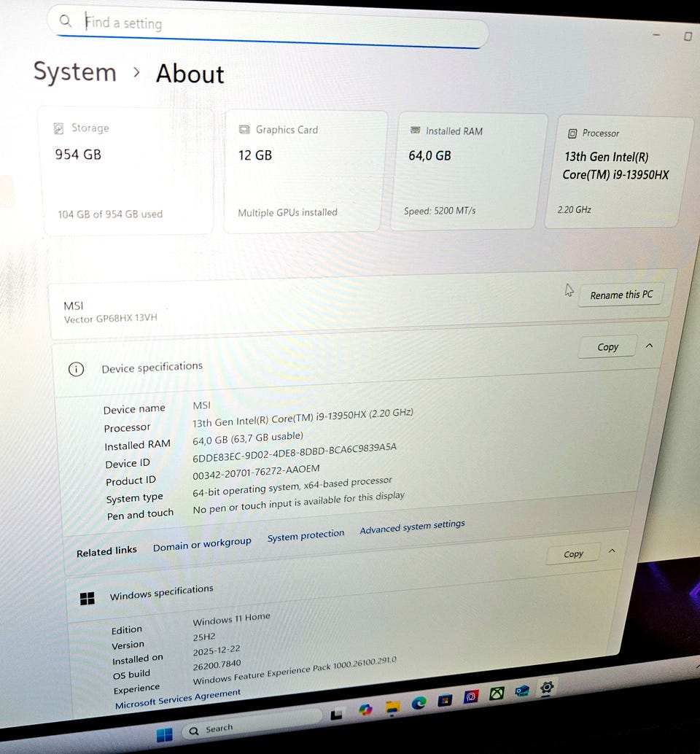Open the System protection link
Image resolution: width=700 pixels, height=754 pixels.
coord(306,535)
